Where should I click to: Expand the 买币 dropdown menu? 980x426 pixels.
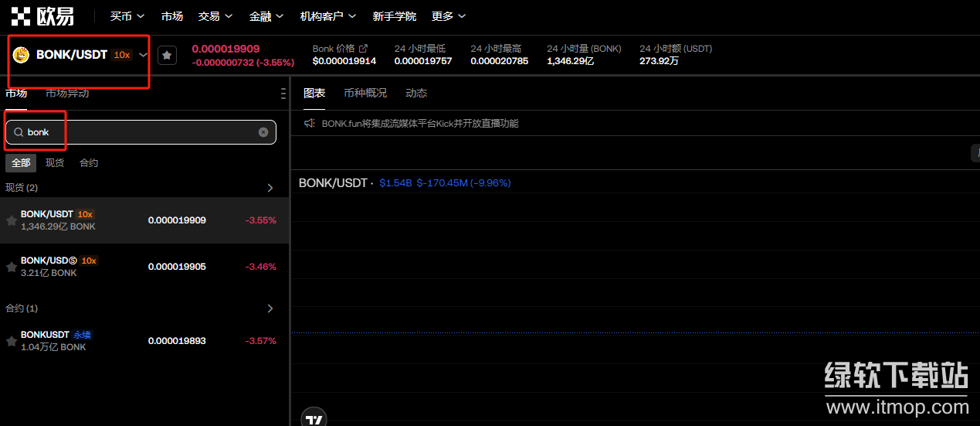point(127,16)
